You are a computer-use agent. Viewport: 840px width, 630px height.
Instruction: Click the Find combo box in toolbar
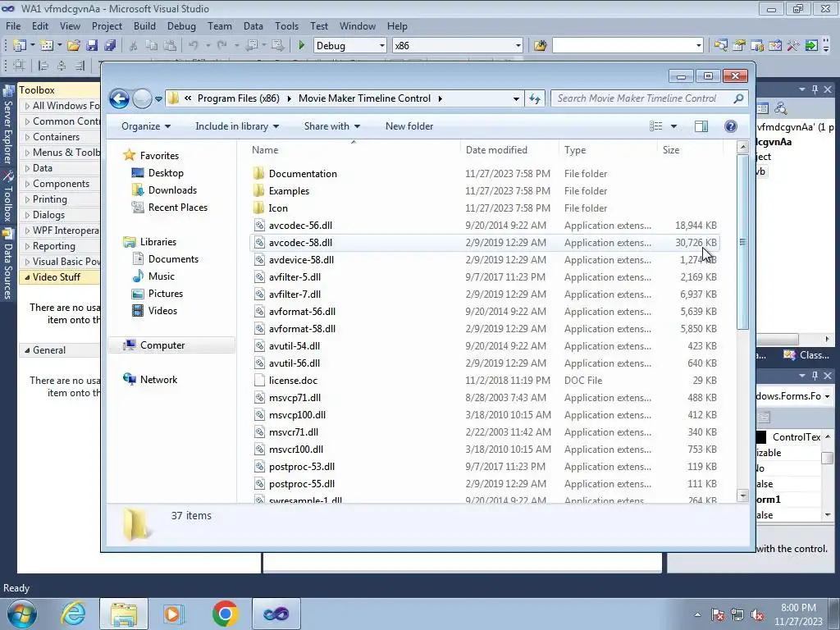coord(628,46)
